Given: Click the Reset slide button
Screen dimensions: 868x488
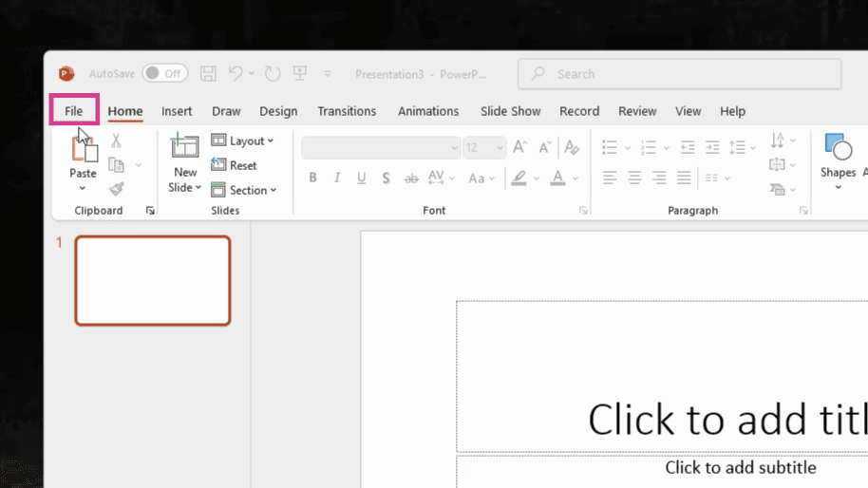Looking at the screenshot, I should [234, 165].
